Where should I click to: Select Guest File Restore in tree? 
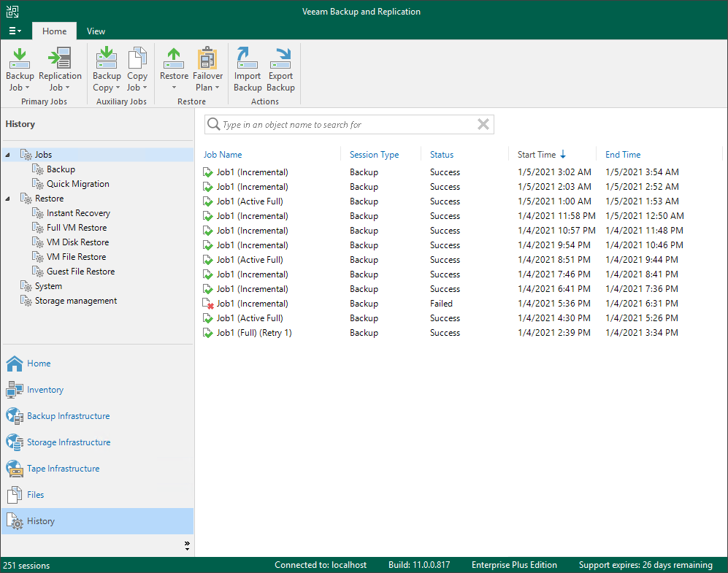click(x=80, y=272)
